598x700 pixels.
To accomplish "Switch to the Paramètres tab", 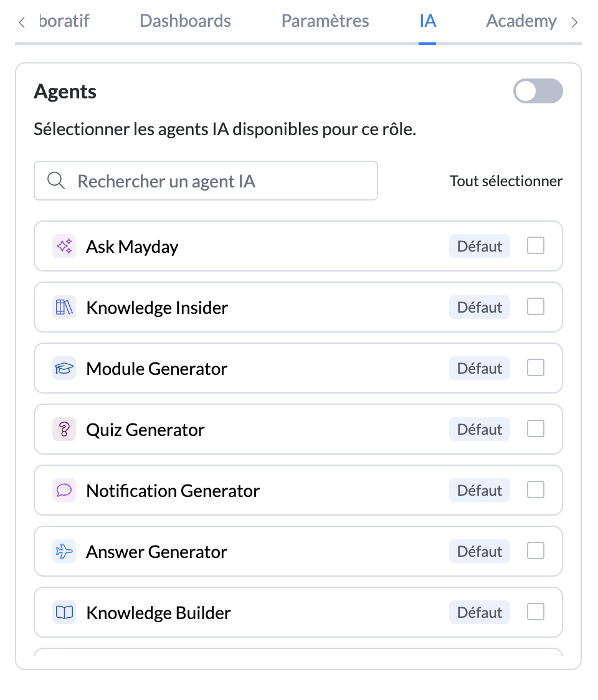I will click(x=325, y=21).
